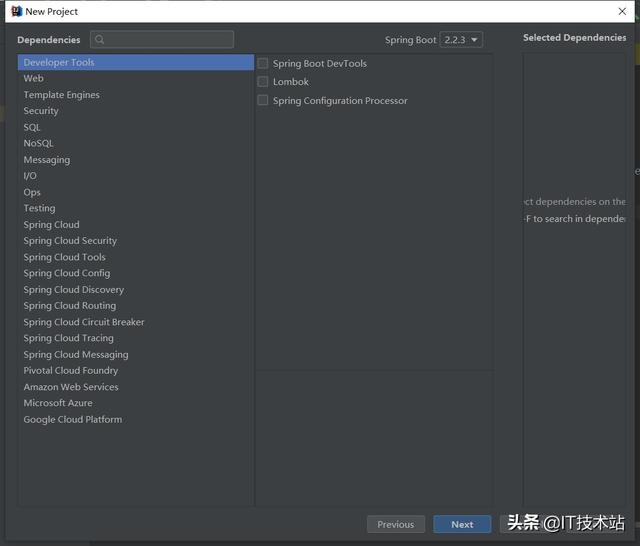This screenshot has width=640, height=546.
Task: Choose Pivotal Cloud Foundry category
Action: (136, 371)
